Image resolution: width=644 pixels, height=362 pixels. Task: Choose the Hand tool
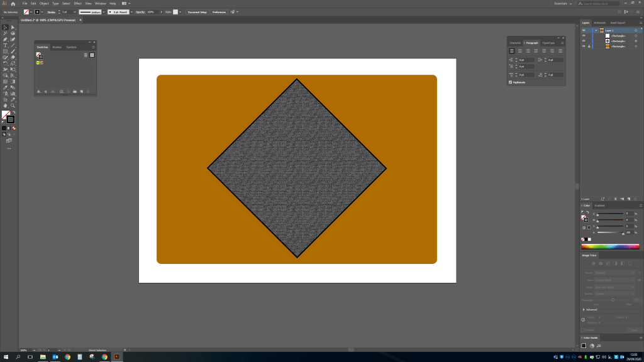pyautogui.click(x=6, y=106)
